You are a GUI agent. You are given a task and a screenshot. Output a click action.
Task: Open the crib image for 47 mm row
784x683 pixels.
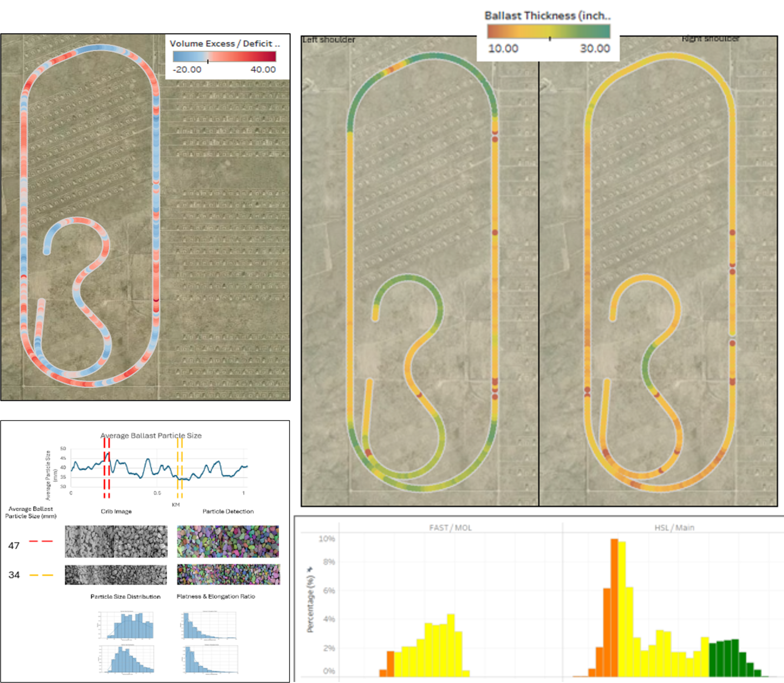(116, 541)
